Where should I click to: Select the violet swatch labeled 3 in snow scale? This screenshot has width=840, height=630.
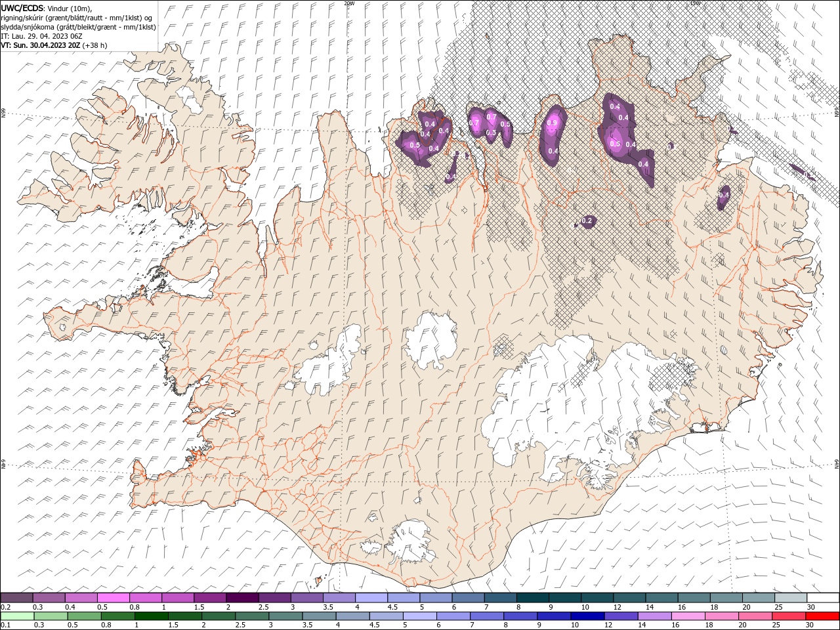[x=306, y=597]
